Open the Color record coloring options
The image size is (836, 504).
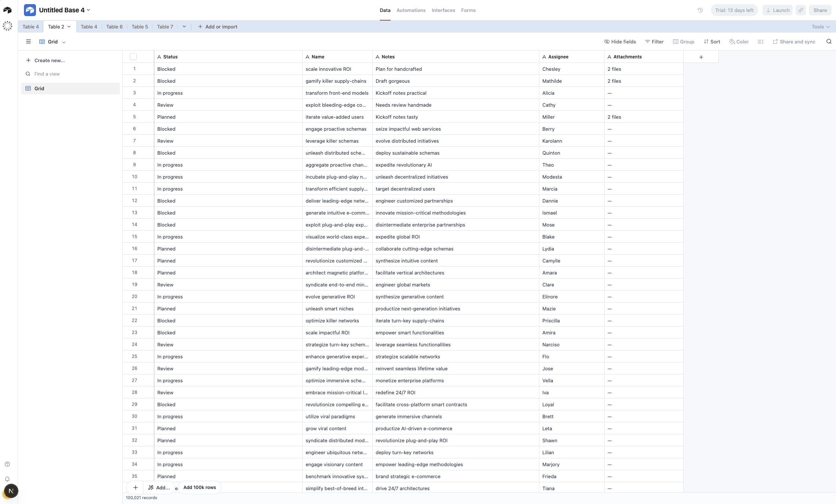point(739,42)
